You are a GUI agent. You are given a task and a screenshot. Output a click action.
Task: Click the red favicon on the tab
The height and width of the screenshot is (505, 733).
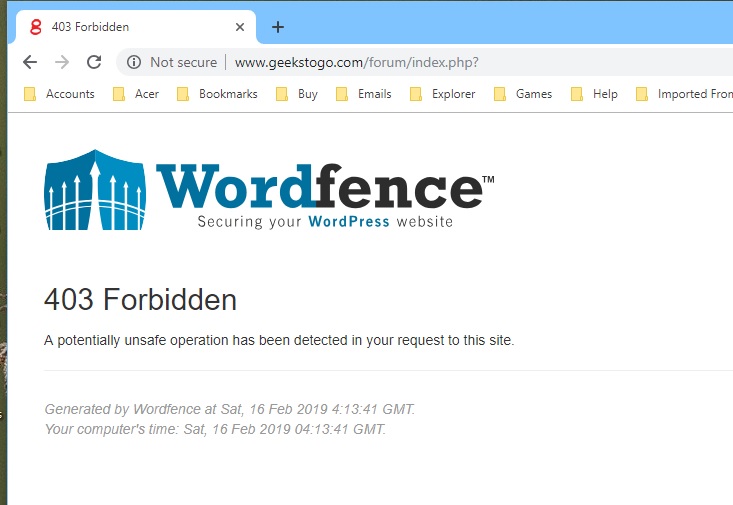click(36, 27)
